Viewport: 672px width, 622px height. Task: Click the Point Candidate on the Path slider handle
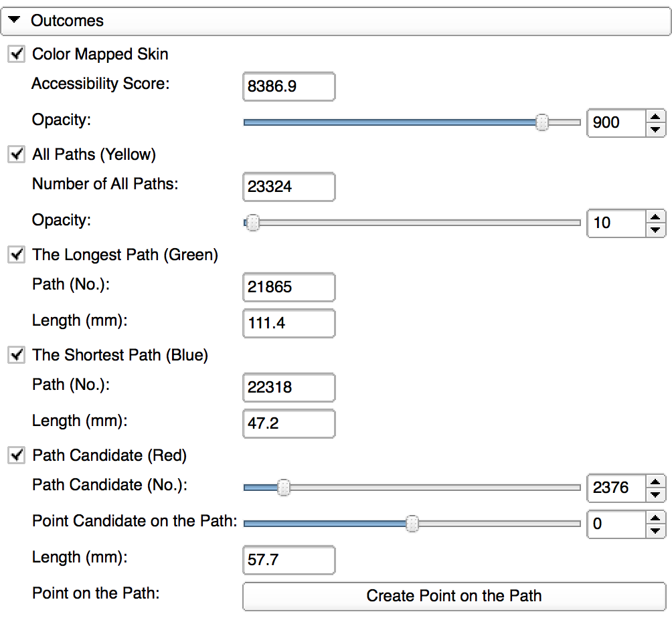coord(412,524)
